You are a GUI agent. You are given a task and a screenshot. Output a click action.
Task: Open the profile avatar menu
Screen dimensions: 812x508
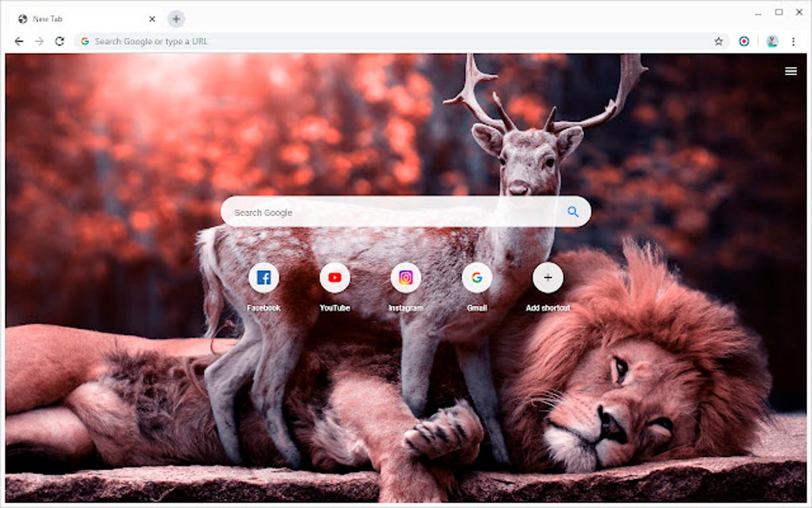(772, 41)
